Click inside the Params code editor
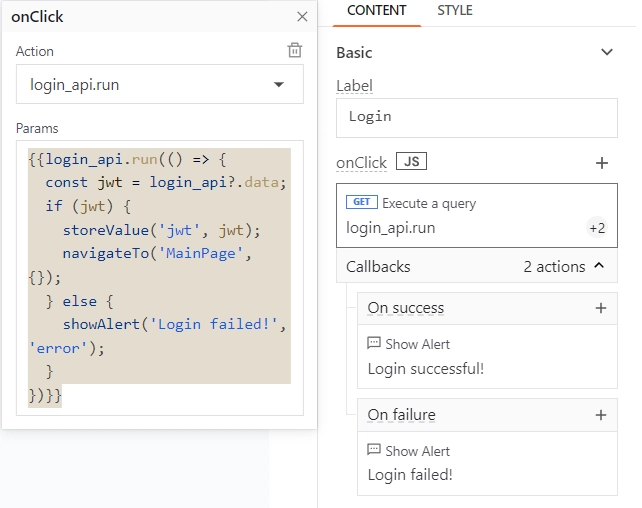 [161, 280]
